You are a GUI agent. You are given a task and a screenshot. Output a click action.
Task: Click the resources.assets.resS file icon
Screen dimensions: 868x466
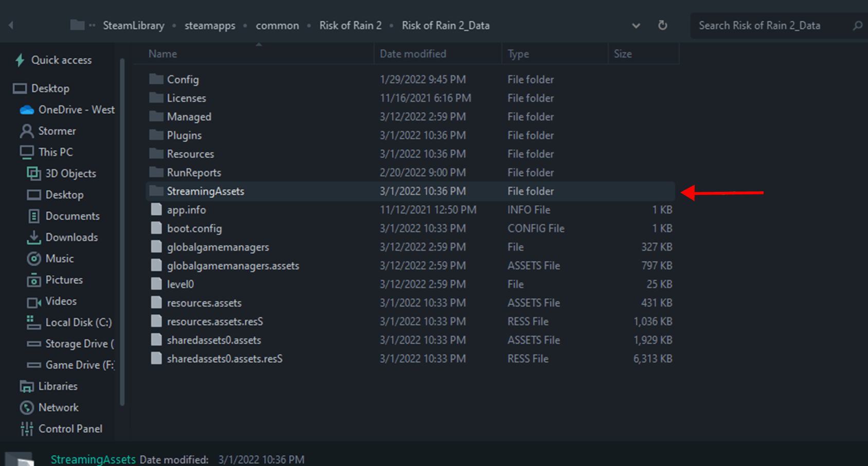point(156,321)
